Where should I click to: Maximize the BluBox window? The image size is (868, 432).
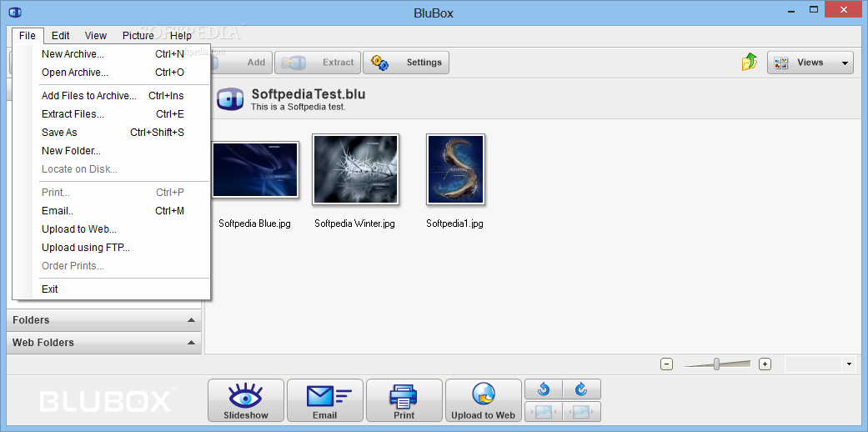pyautogui.click(x=814, y=9)
